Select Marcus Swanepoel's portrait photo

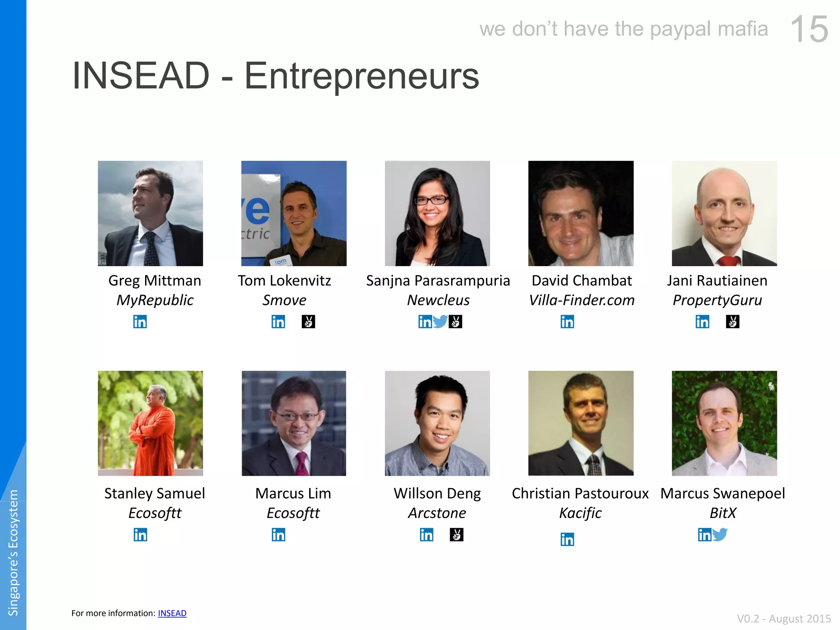724,423
